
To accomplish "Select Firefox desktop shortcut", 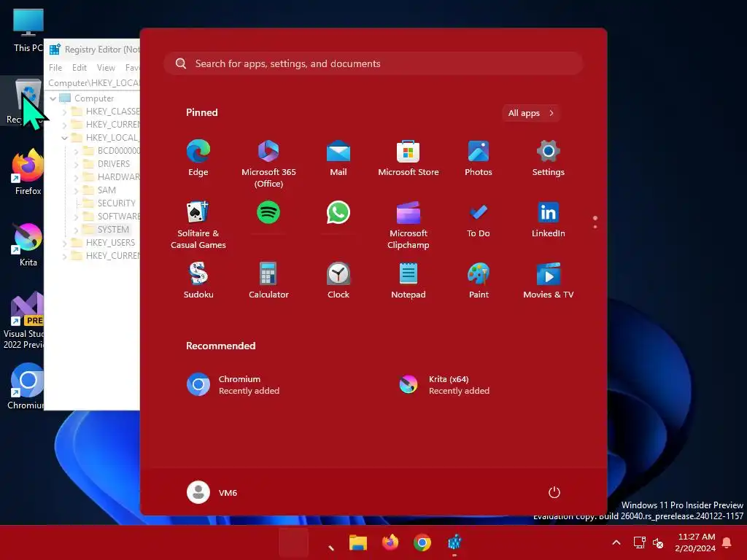I will pyautogui.click(x=28, y=172).
